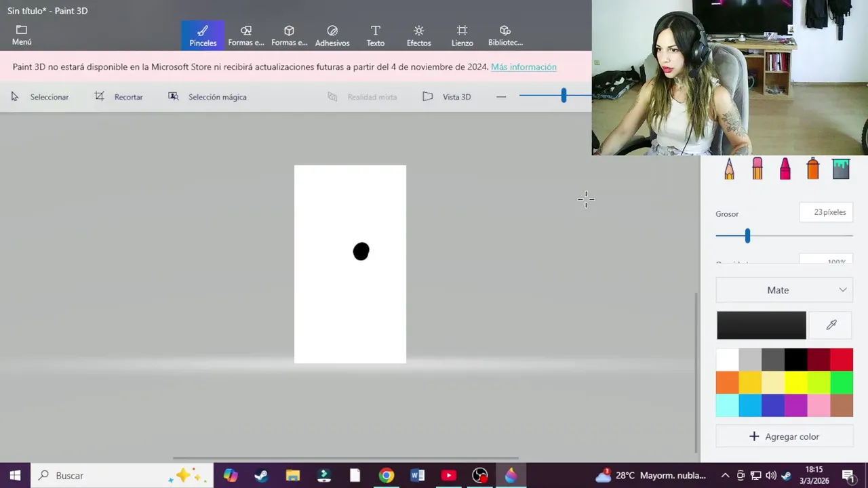Image resolution: width=868 pixels, height=488 pixels.
Task: Pick the light gray color swatch
Action: click(750, 360)
